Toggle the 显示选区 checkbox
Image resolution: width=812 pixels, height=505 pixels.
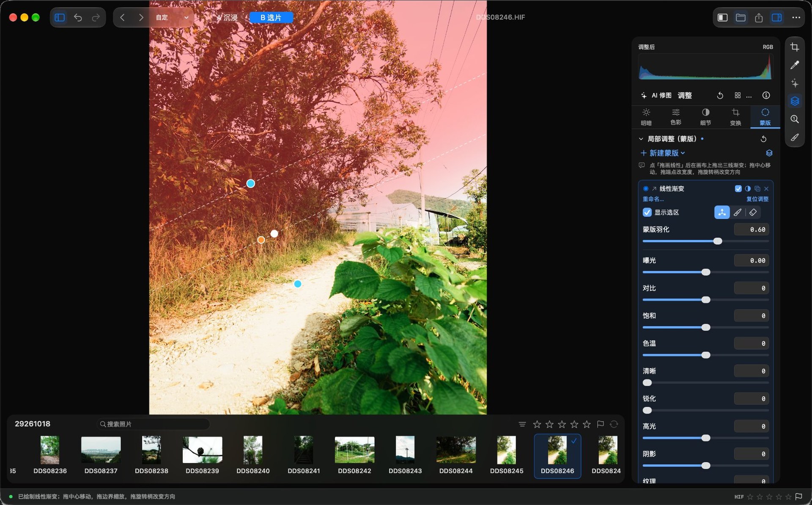(x=647, y=212)
